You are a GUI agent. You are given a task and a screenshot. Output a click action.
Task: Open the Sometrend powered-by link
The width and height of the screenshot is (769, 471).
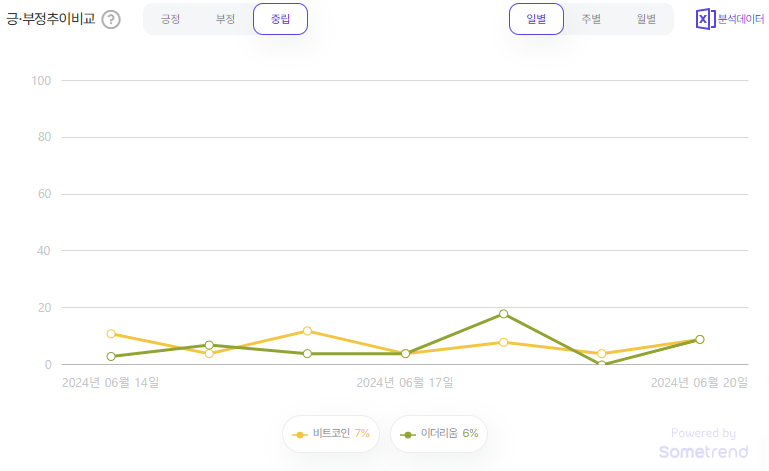(x=703, y=444)
